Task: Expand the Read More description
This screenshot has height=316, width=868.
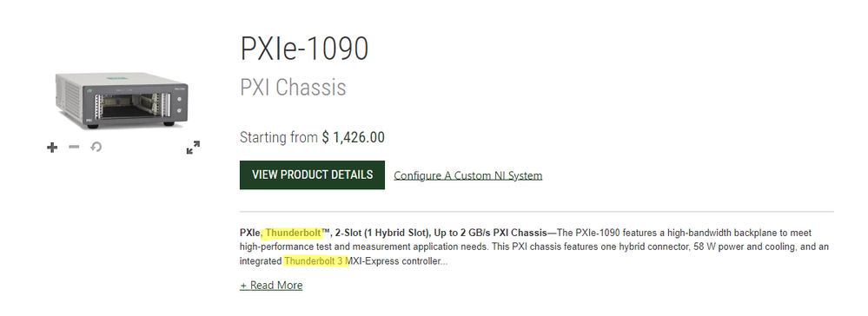Action: pos(271,286)
